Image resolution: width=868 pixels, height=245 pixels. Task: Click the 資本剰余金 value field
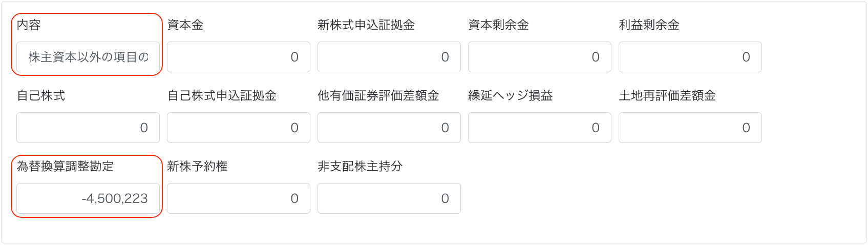[540, 57]
